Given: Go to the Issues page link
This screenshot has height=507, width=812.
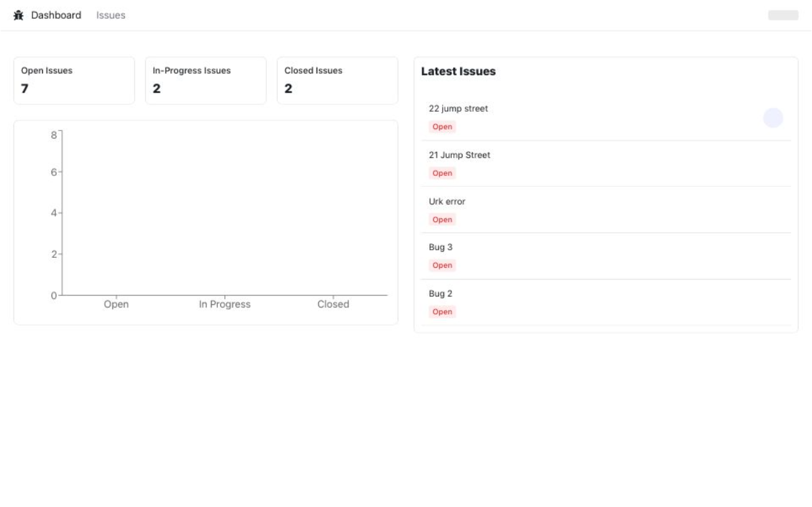Looking at the screenshot, I should 111,15.
